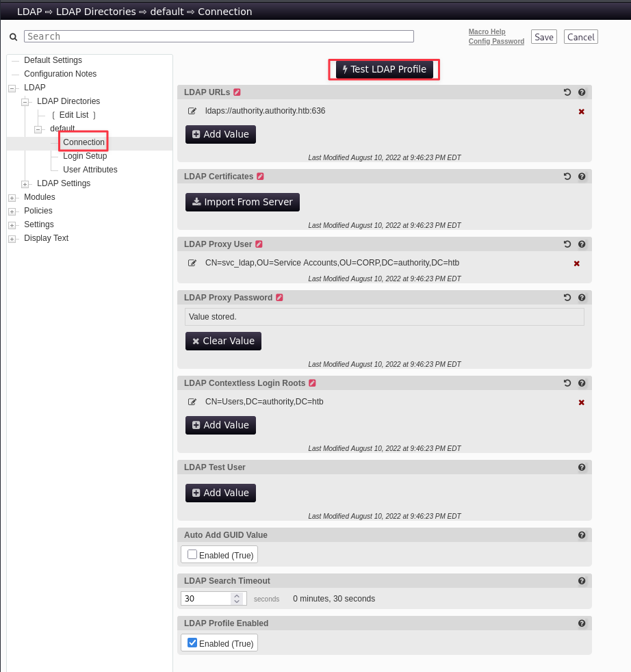Screen dimensions: 631x672
Task: Open help for LDAP Certificates
Action: click(x=582, y=176)
